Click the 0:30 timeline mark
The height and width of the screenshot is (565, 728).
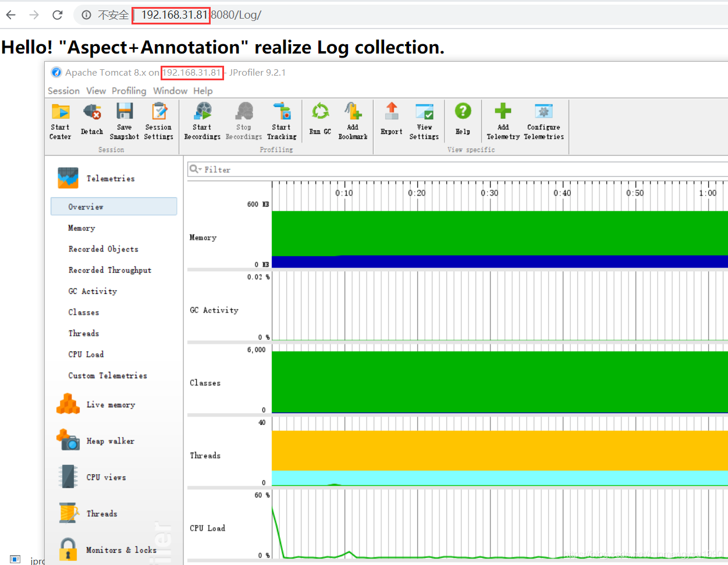click(x=489, y=193)
